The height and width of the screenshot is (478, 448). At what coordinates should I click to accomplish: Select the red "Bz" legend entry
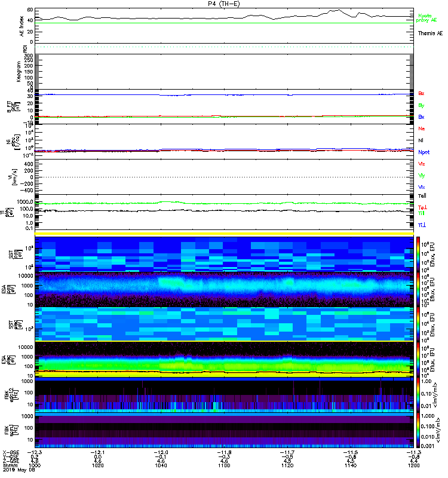pyautogui.click(x=421, y=93)
